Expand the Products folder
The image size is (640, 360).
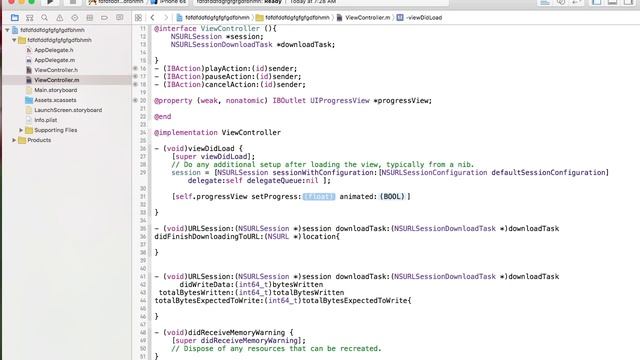pyautogui.click(x=14, y=140)
